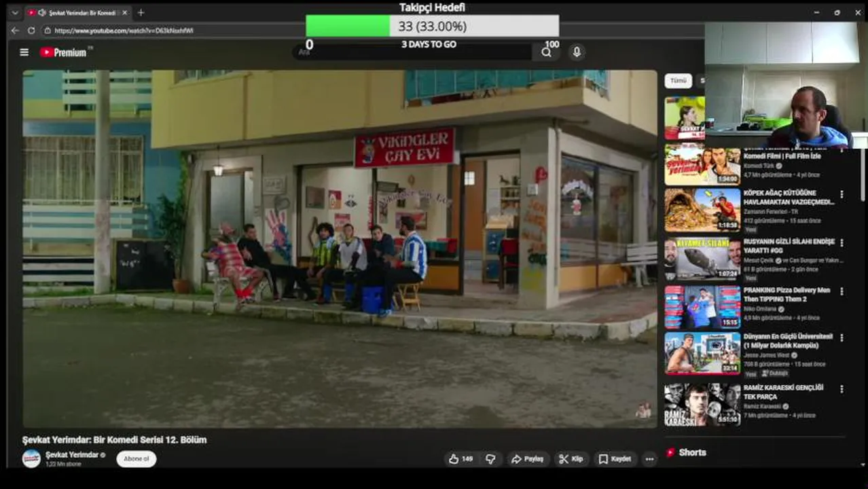Go to YouTube Premium home logo
Image resolution: width=868 pixels, height=489 pixels.
coord(63,52)
